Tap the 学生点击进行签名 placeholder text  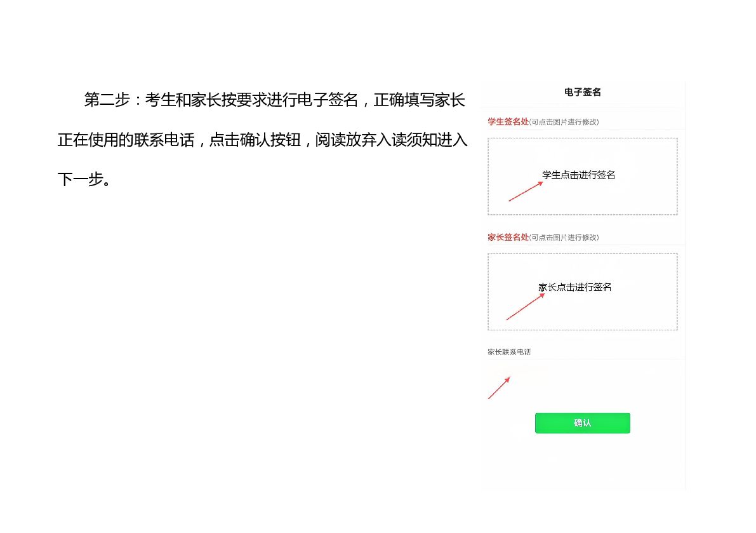coord(578,175)
